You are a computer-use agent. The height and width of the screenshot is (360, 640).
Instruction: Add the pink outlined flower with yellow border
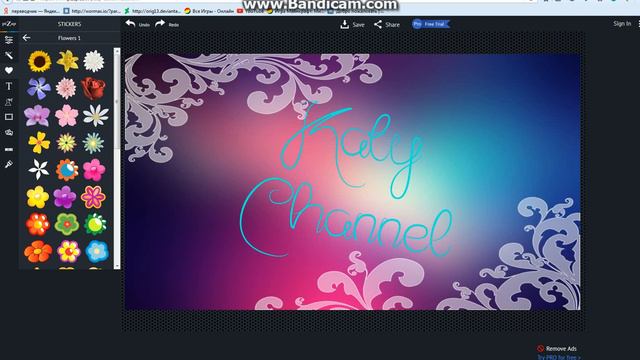pyautogui.click(x=93, y=197)
